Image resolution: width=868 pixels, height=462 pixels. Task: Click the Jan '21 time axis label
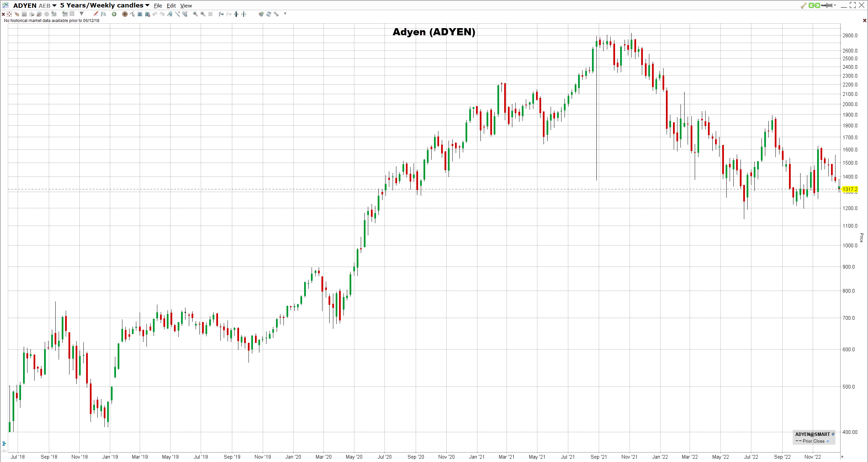tap(477, 457)
